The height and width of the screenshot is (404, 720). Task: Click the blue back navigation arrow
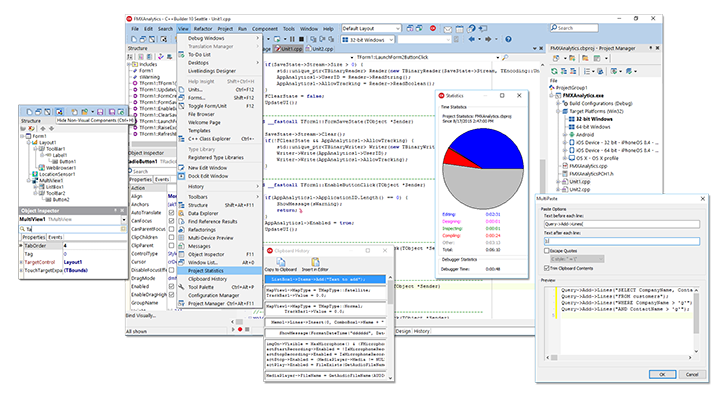point(472,39)
